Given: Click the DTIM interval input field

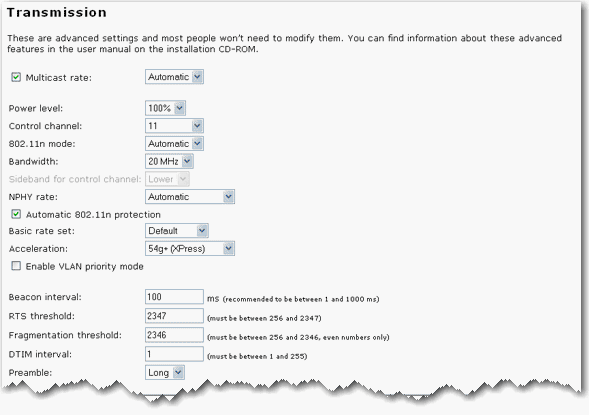Looking at the screenshot, I should 174,354.
